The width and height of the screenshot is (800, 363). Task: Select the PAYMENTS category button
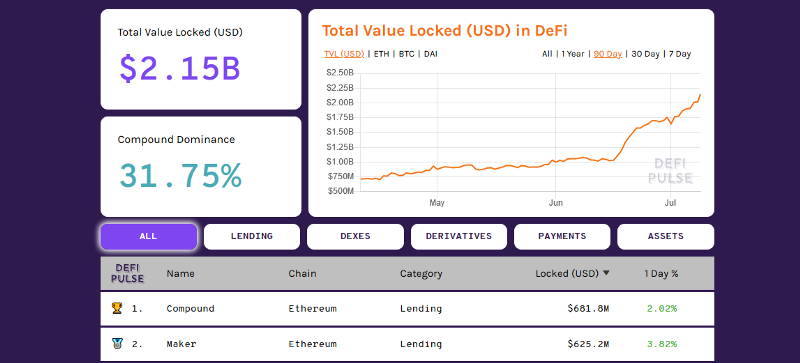pyautogui.click(x=562, y=236)
